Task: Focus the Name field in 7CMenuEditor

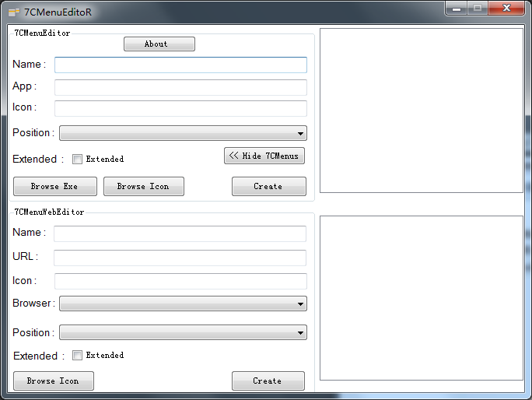Action: pos(180,65)
